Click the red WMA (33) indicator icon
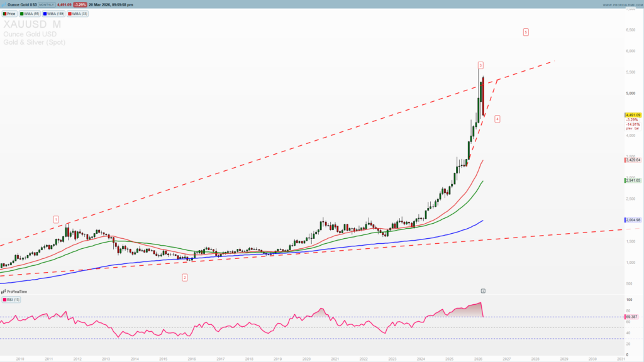Screen dimensions: 644x362 [x=70, y=13]
